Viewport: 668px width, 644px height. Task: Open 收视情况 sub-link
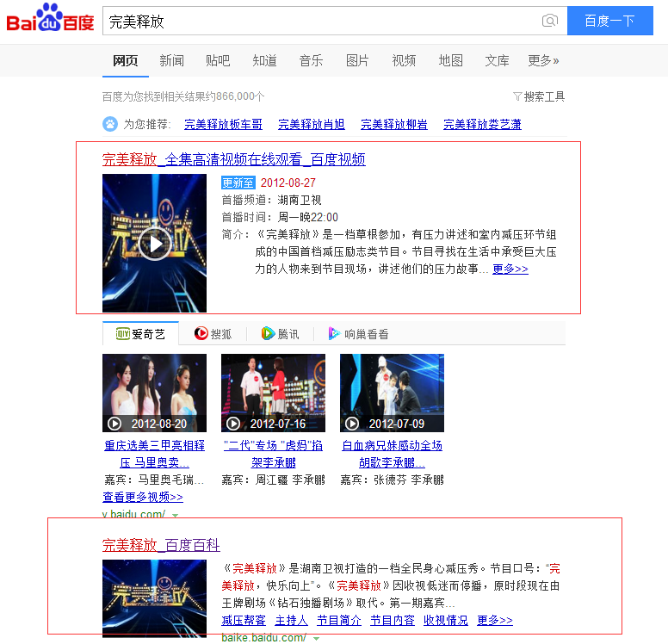click(x=446, y=620)
